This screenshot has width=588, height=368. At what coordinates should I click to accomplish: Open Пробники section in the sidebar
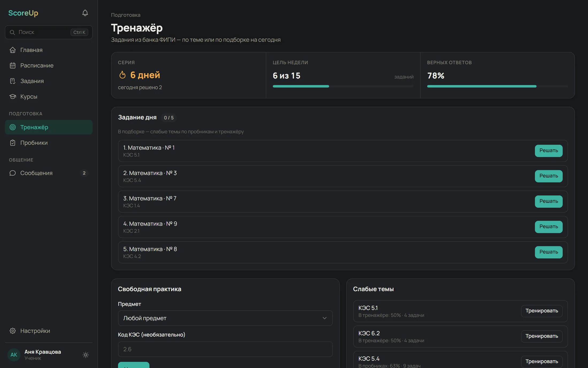(x=49, y=143)
